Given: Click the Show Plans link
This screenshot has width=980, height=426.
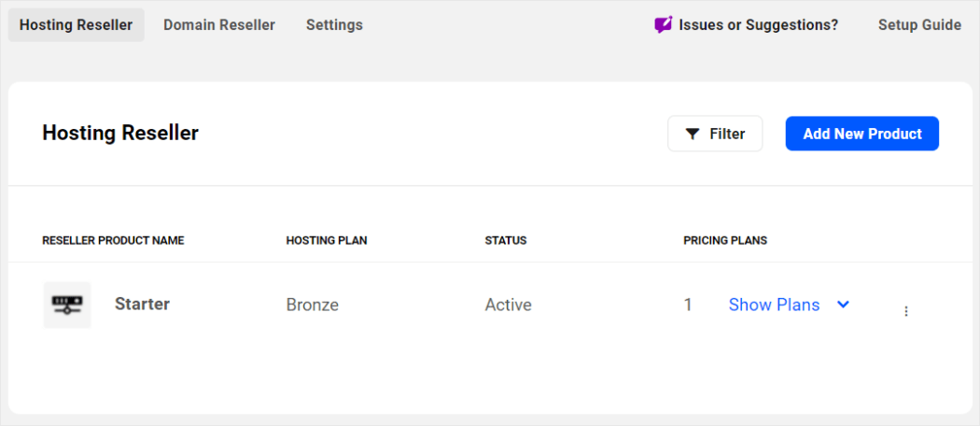Looking at the screenshot, I should tap(774, 305).
